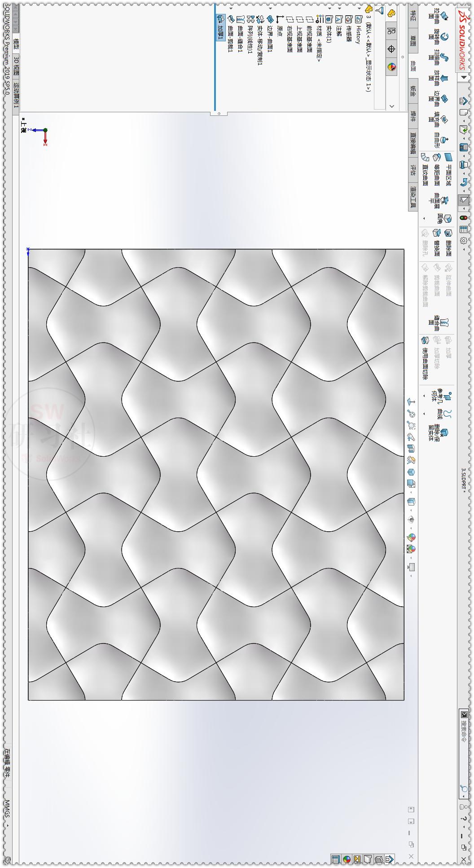474x868 pixels.
Task: Click the New document icon
Action: point(463,113)
